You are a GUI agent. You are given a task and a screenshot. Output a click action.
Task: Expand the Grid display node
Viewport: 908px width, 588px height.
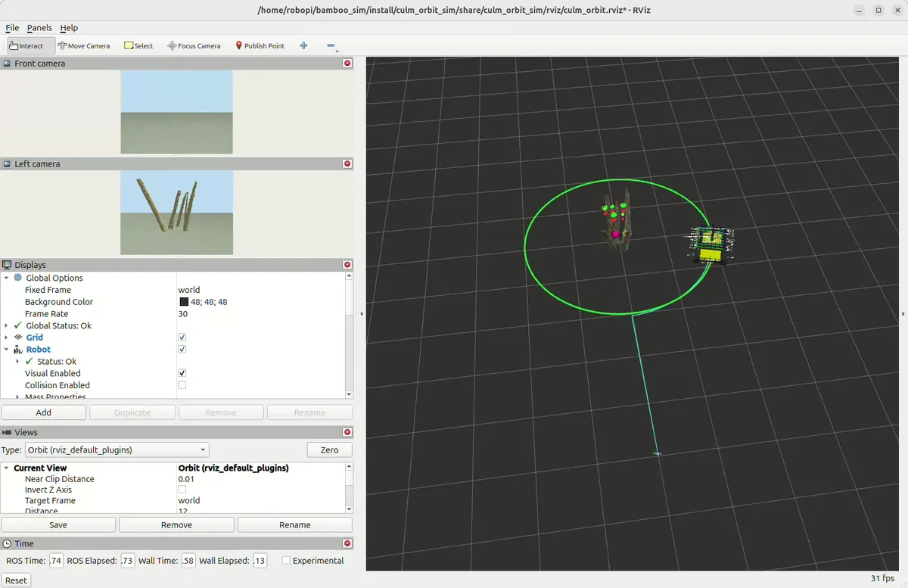[7, 338]
